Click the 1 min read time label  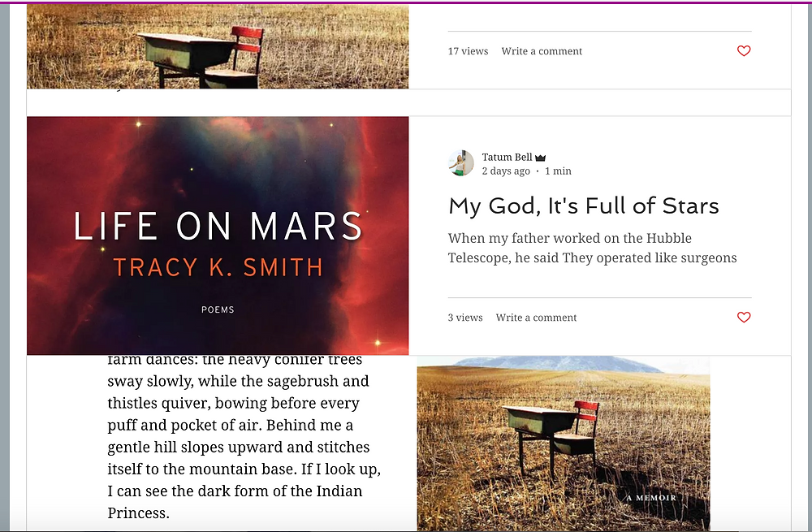coord(559,171)
